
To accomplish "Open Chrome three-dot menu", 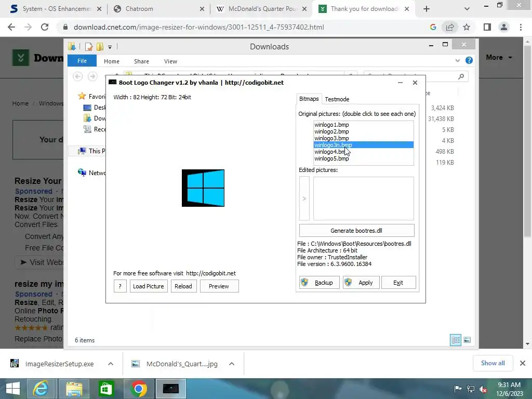I will [521, 27].
